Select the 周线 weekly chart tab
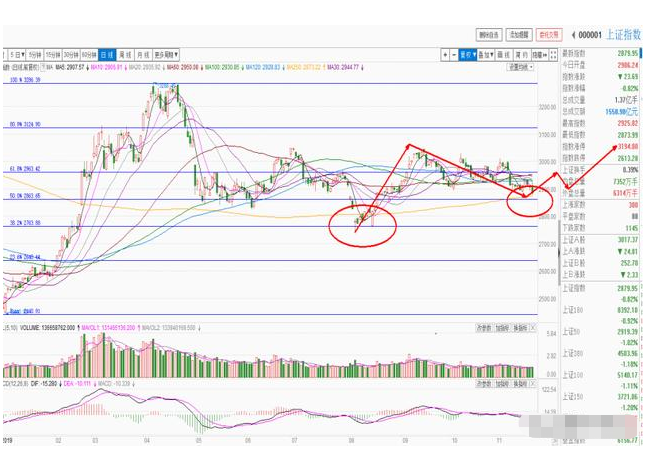The image size is (649, 455). point(125,55)
